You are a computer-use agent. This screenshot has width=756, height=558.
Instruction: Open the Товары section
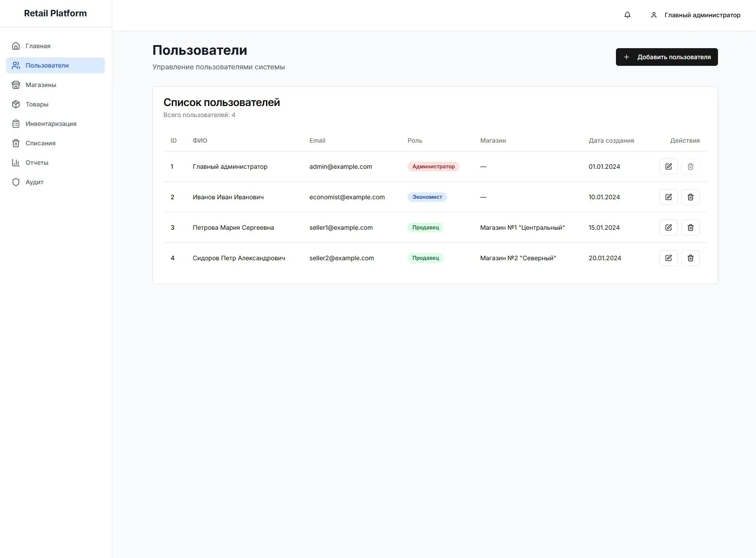(37, 104)
